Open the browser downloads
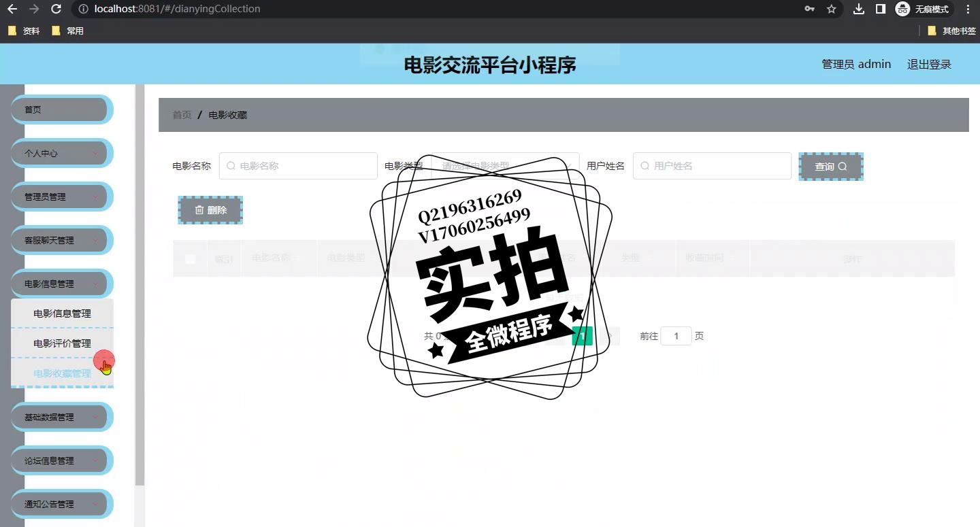This screenshot has height=527, width=980. (x=859, y=10)
